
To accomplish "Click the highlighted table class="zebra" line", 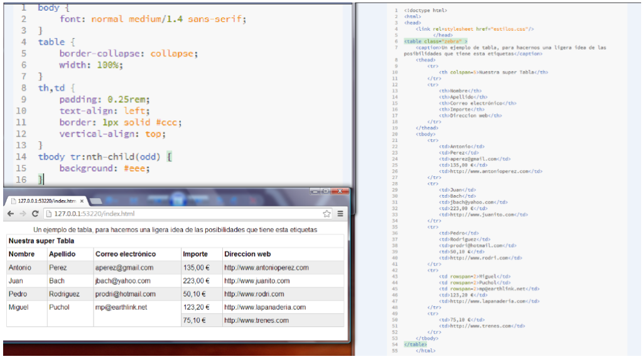I will click(436, 41).
